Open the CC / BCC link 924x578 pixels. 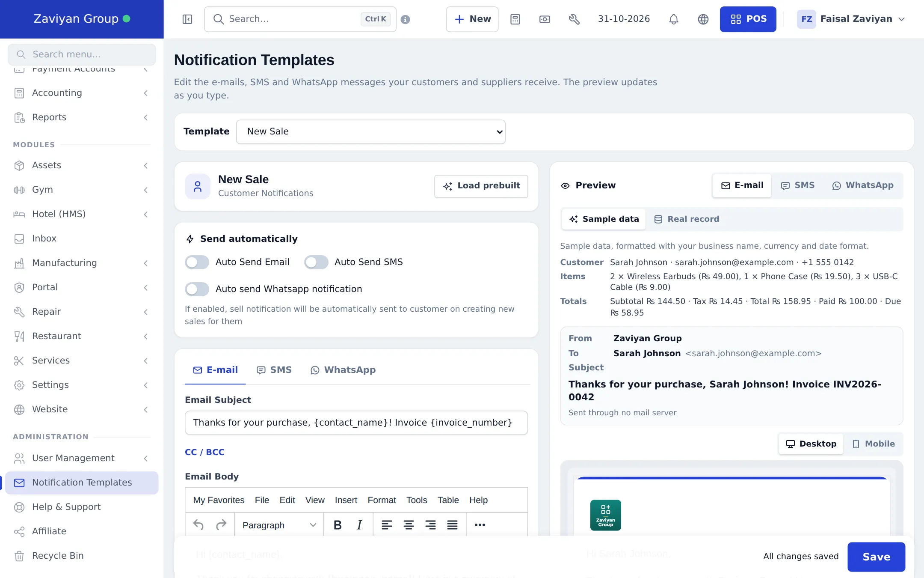(204, 452)
